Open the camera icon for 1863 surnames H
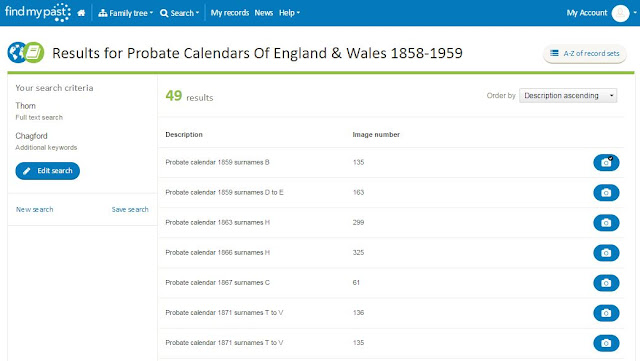 [x=606, y=223]
